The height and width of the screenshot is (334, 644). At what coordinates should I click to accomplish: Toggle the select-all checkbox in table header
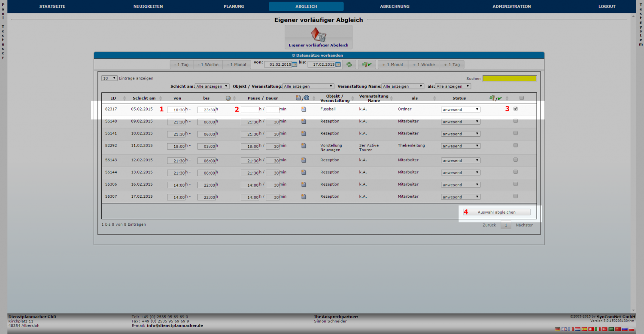[x=522, y=97]
